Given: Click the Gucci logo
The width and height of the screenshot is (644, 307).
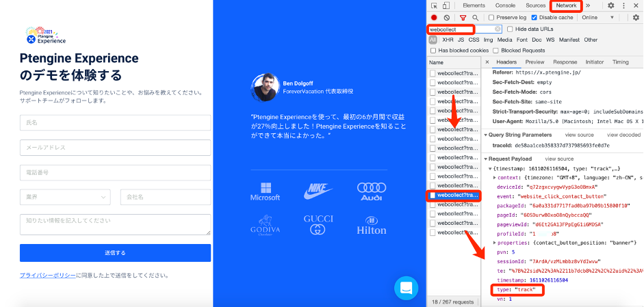Looking at the screenshot, I should 318,225.
